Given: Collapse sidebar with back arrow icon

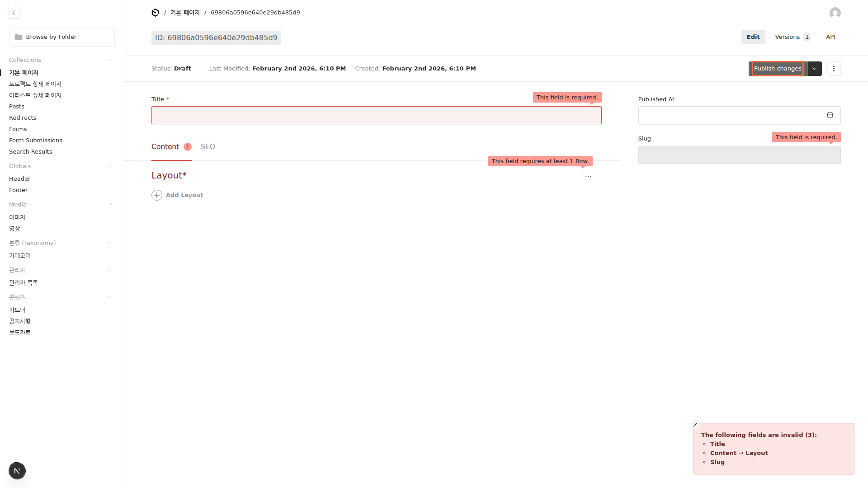Looking at the screenshot, I should point(14,13).
